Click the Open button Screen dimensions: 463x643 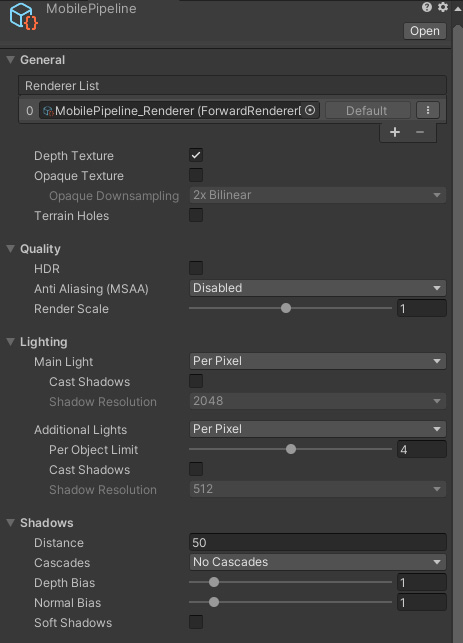[x=424, y=31]
